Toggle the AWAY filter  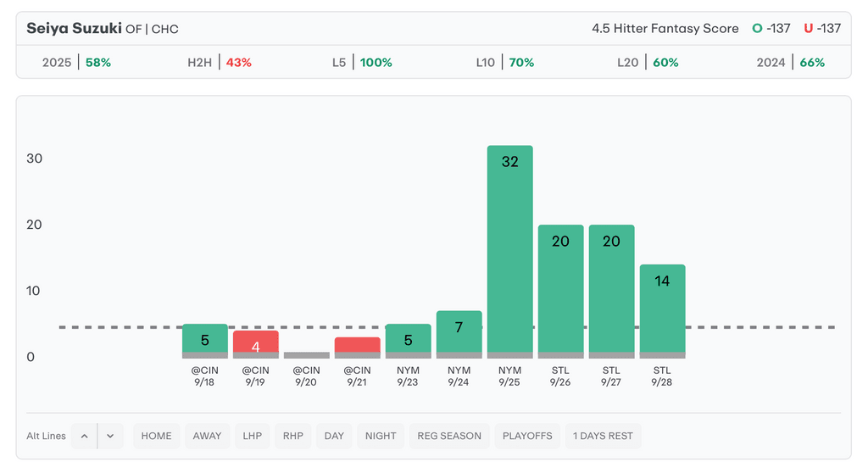(x=207, y=436)
